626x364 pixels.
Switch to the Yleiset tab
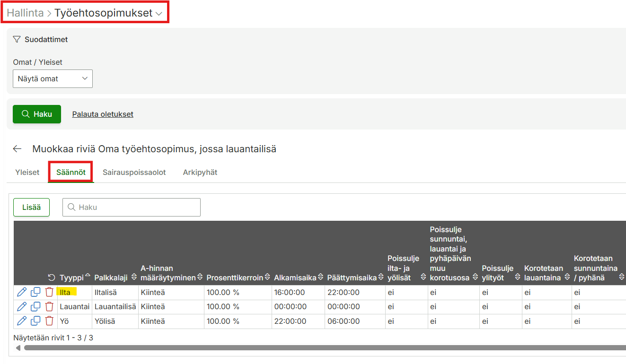coord(27,172)
